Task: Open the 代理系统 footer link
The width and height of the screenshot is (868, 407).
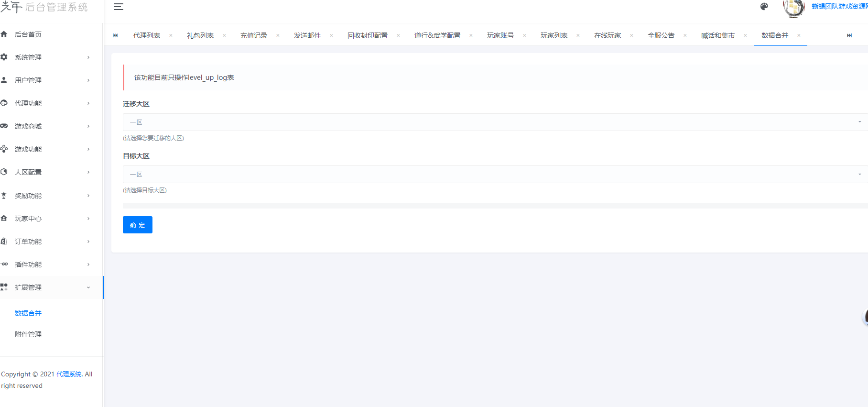Action: click(x=69, y=374)
